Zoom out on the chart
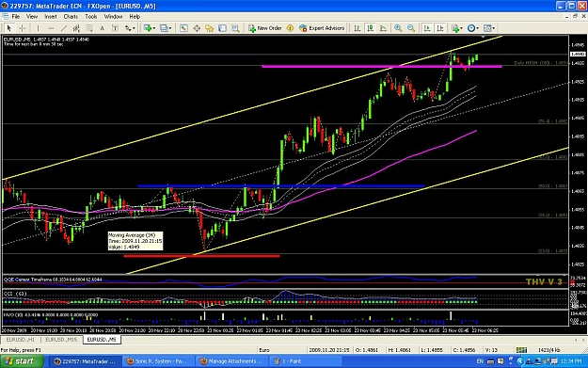Image resolution: width=588 pixels, height=368 pixels. 411,28
